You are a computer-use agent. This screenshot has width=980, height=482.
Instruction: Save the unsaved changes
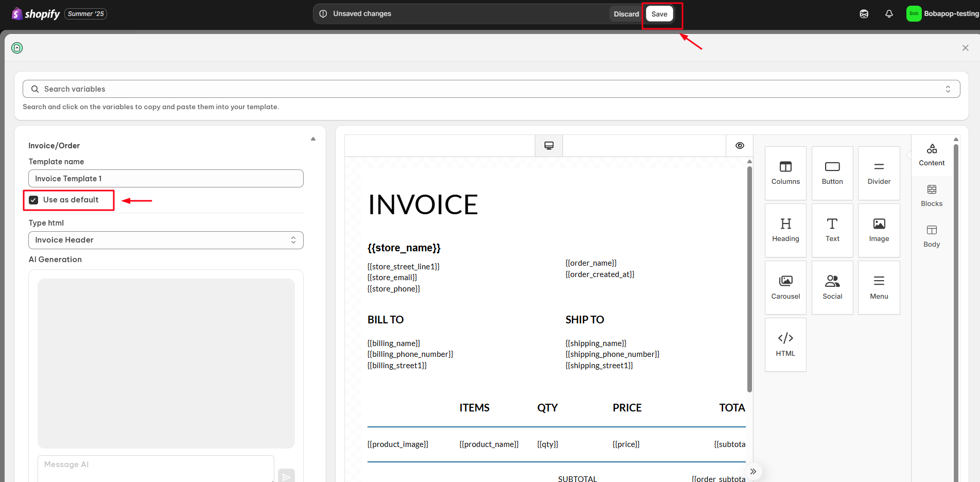pos(659,14)
